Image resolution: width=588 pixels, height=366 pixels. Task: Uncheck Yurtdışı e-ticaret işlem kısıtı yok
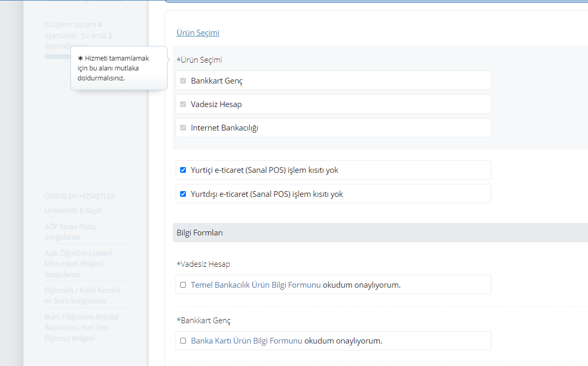click(x=183, y=194)
